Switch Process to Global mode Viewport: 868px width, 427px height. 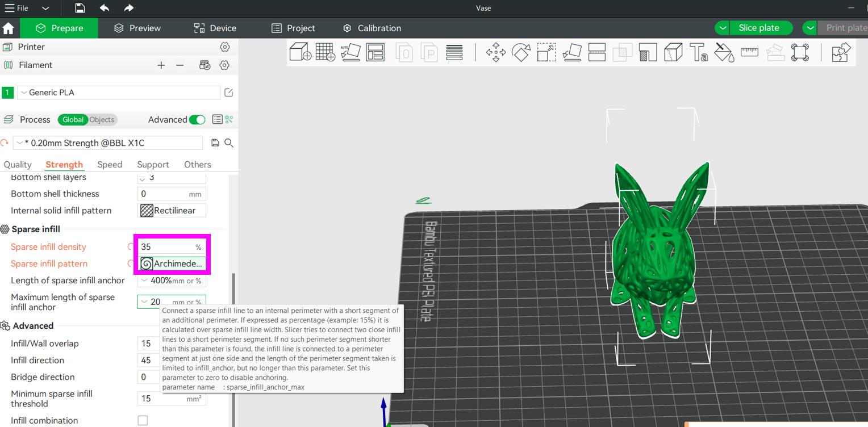[73, 119]
